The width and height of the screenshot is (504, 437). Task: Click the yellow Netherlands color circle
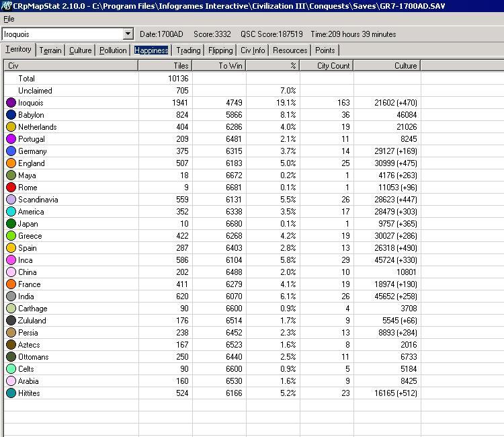coord(11,126)
